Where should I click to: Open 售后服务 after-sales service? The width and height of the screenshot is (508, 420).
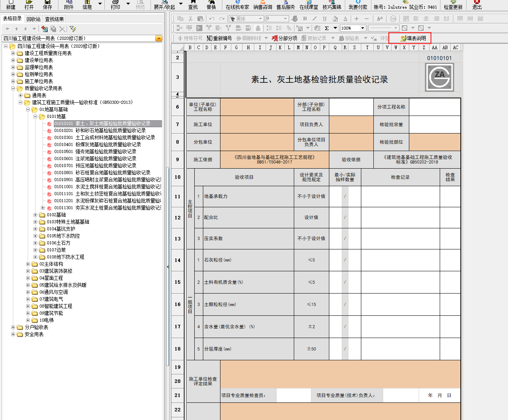pos(286,4)
